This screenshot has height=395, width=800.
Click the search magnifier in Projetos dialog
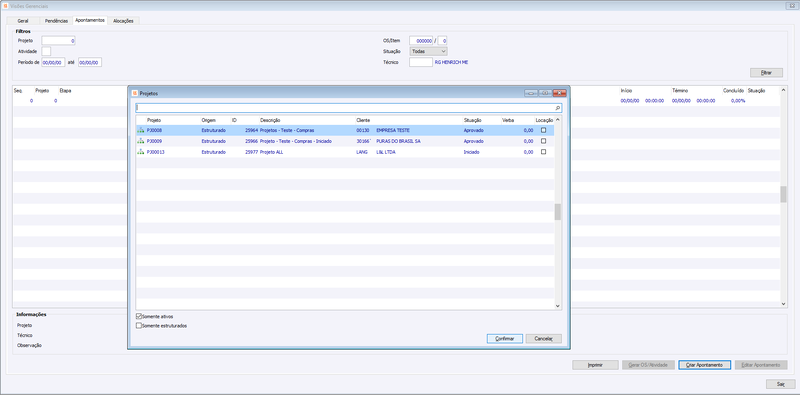click(558, 108)
